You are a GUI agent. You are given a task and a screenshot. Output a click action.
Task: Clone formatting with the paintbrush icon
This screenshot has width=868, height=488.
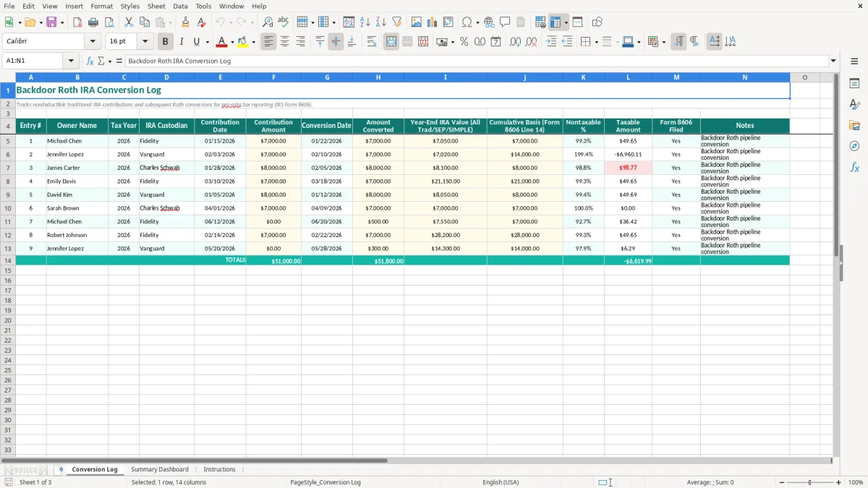coord(185,22)
